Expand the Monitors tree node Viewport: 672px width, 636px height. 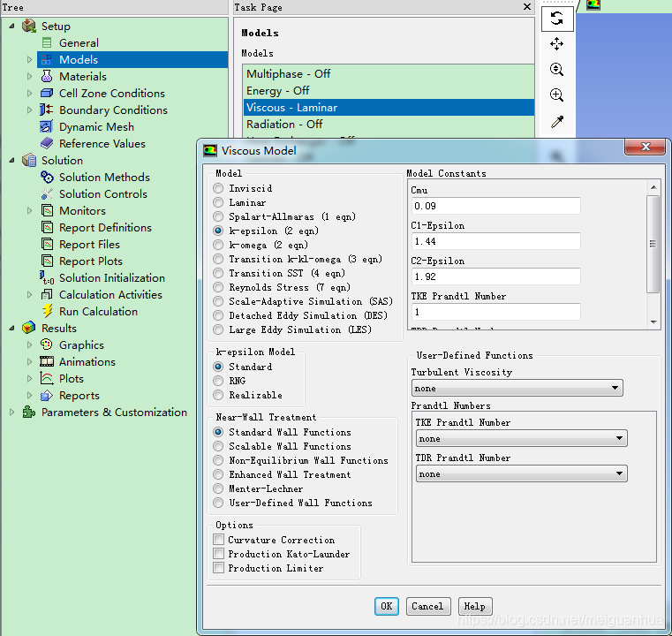coord(29,210)
